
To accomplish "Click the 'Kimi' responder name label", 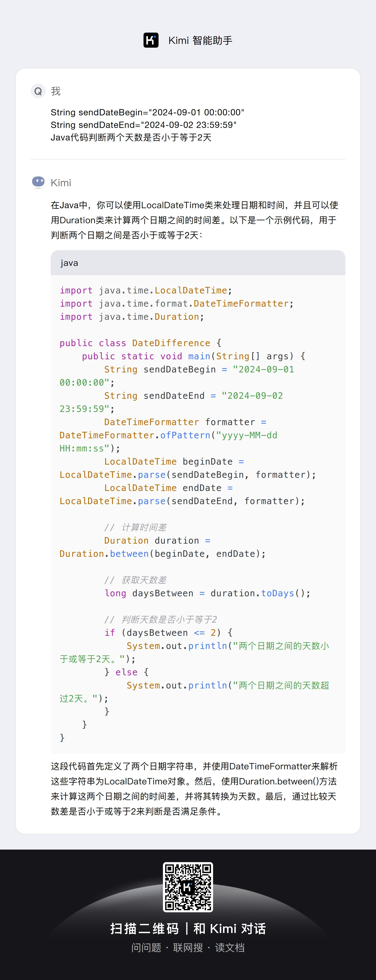I will click(61, 183).
